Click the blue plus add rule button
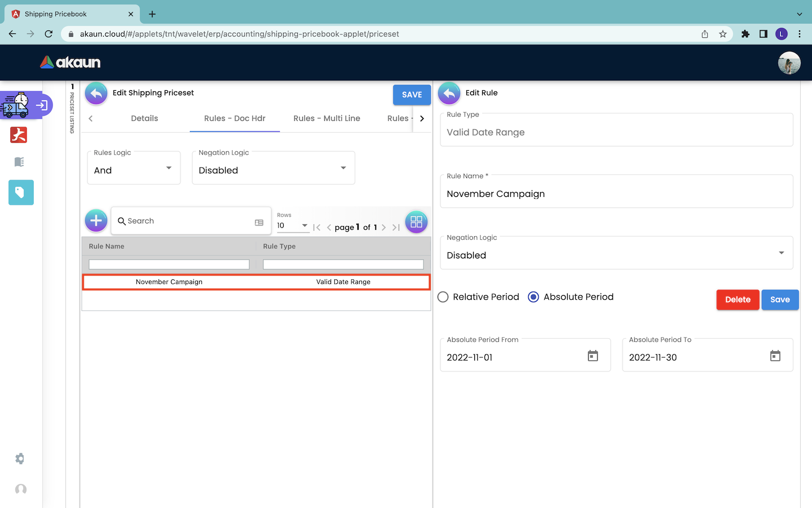Screen dimensions: 812x508 96,221
